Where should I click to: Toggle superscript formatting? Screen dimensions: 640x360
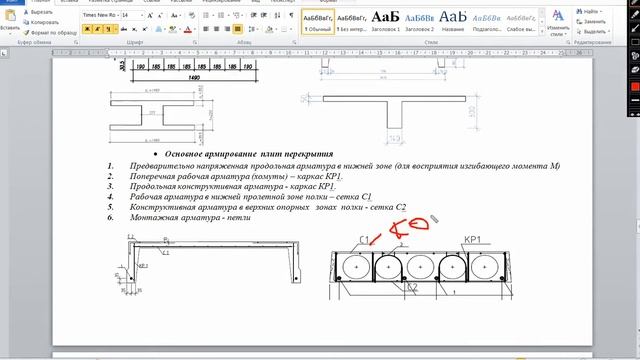pos(144,29)
